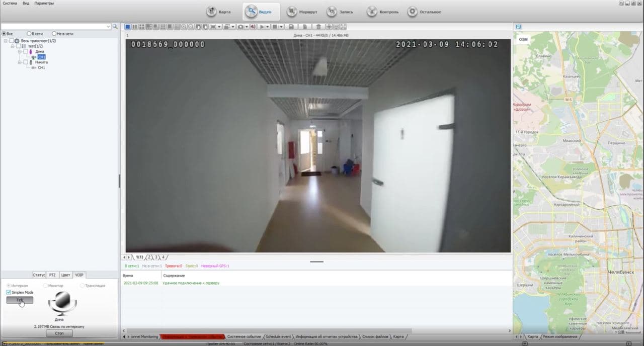Image resolution: width=644 pixels, height=346 pixels.
Task: Collapse the test(1/2) tree node
Action: [13, 46]
